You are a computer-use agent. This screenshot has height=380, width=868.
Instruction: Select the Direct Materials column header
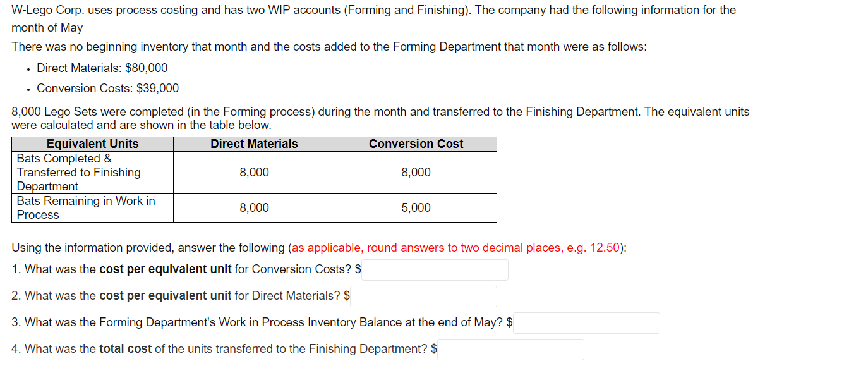[254, 144]
